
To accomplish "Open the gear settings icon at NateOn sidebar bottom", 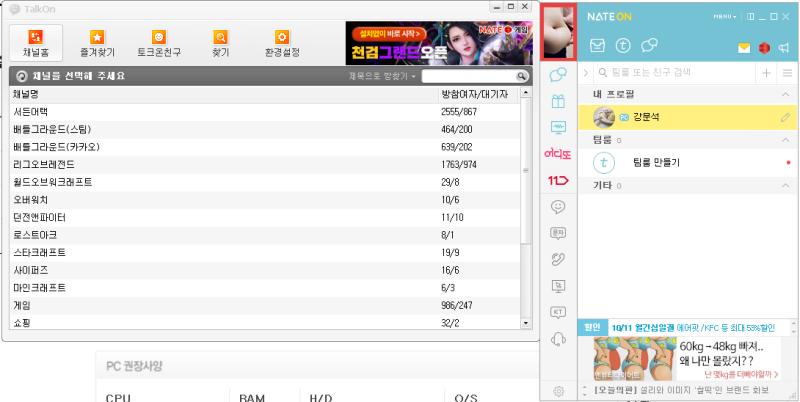I will point(558,391).
